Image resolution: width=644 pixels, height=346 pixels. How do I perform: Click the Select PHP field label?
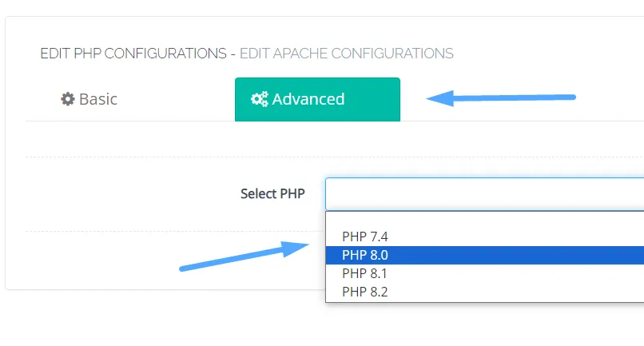tap(272, 193)
